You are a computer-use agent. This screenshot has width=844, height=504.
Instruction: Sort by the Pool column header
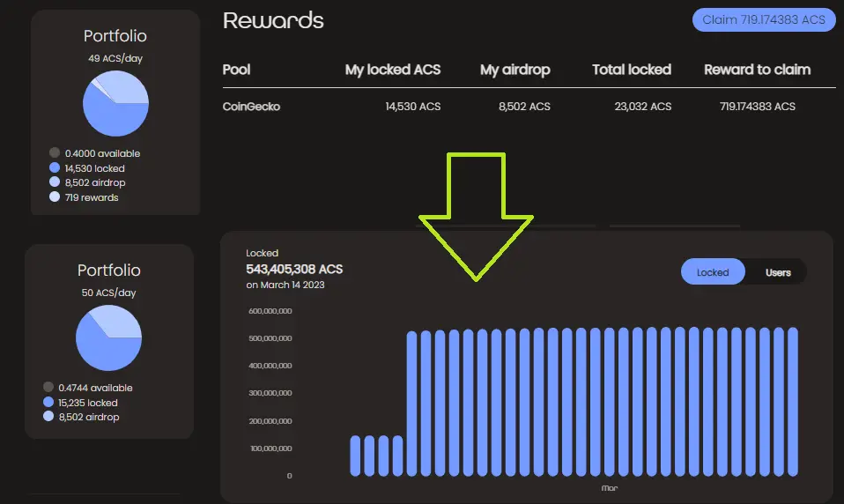click(x=236, y=70)
